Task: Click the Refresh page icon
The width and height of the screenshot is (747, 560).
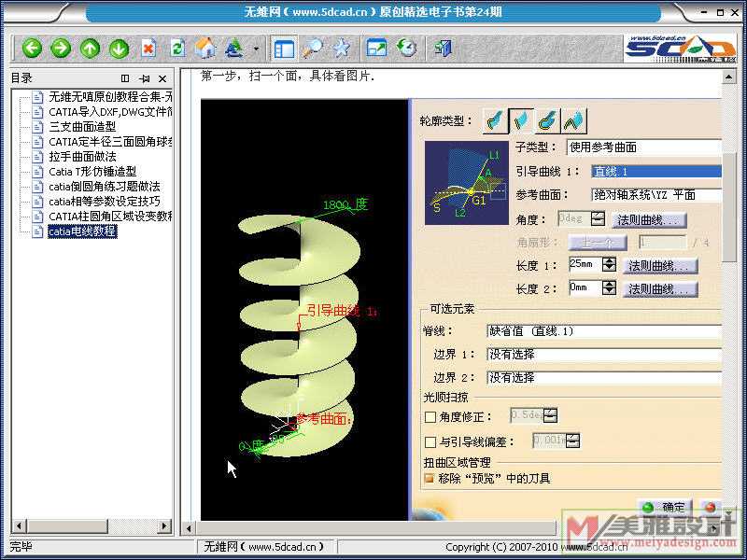Action: click(176, 48)
